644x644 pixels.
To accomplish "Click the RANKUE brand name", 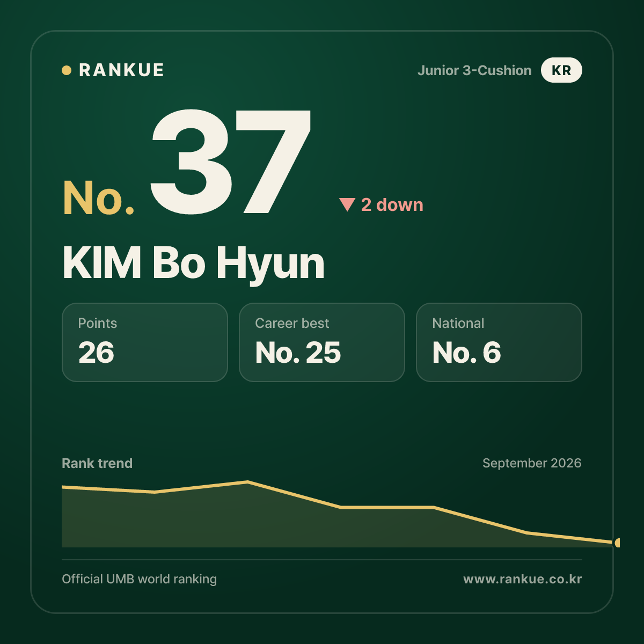I will point(121,70).
